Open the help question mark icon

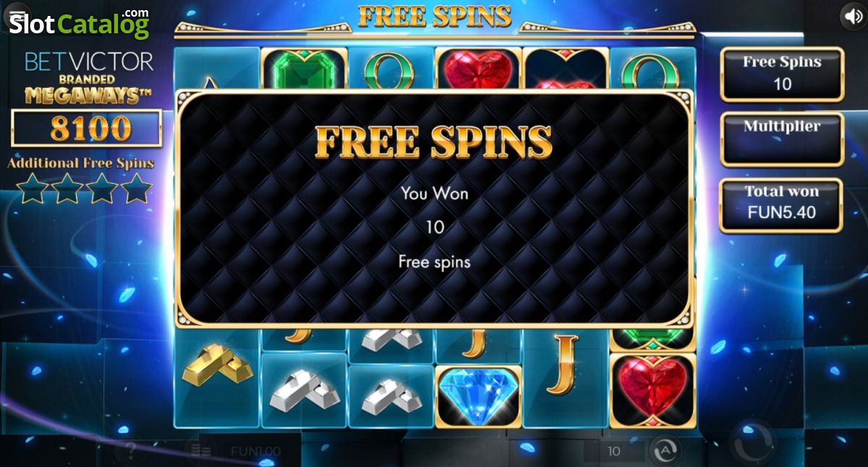tap(131, 451)
